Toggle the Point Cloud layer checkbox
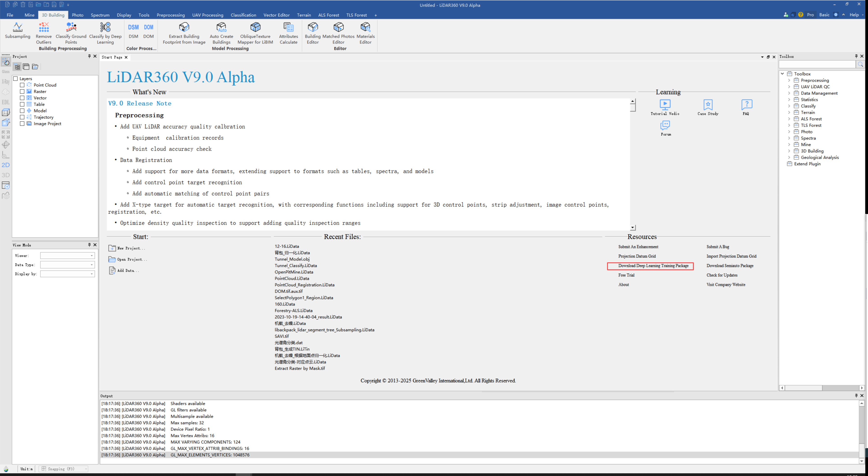 click(x=22, y=85)
